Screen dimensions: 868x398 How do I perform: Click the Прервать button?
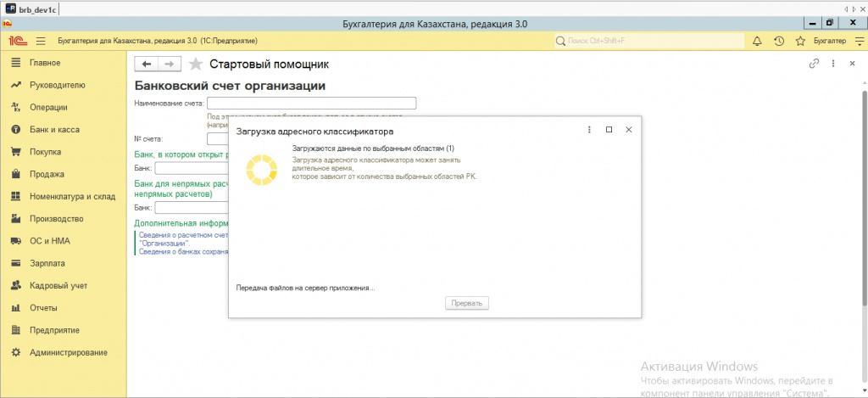coord(467,303)
